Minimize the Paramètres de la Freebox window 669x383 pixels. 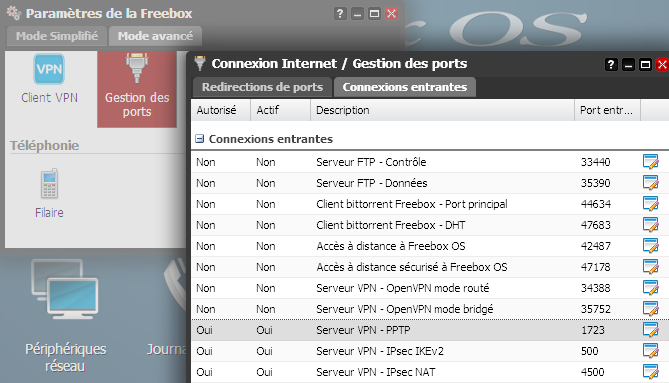[x=357, y=14]
